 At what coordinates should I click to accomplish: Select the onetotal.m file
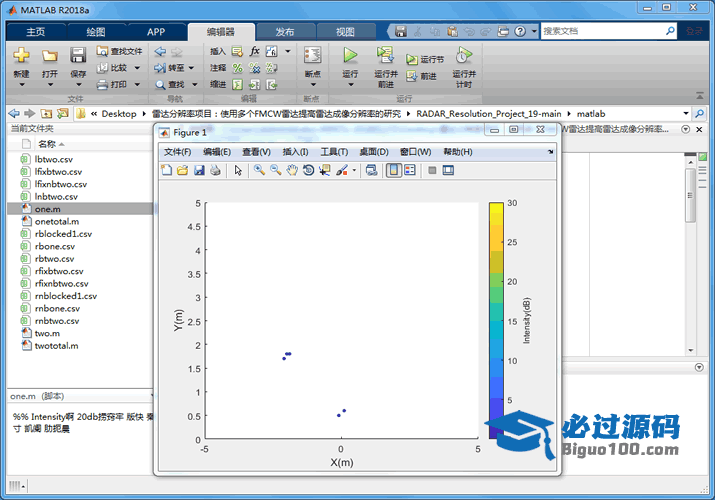[x=57, y=222]
